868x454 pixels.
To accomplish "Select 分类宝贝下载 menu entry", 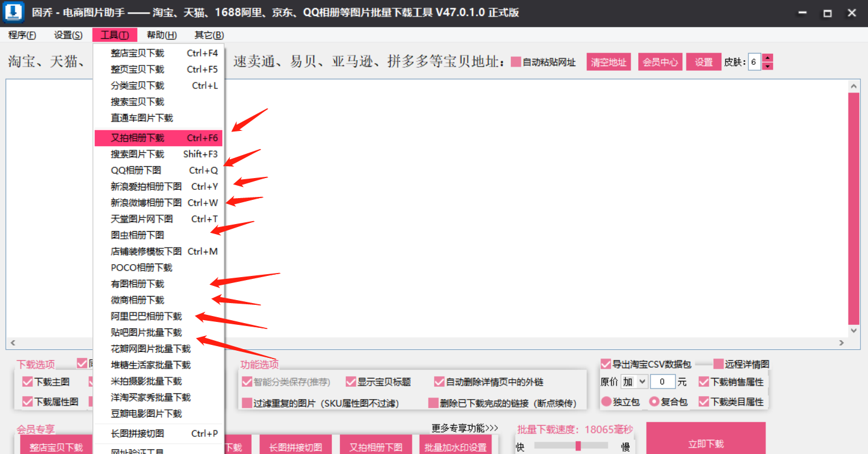I will tap(158, 85).
